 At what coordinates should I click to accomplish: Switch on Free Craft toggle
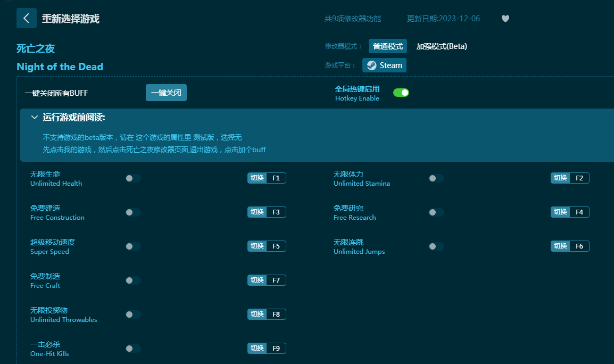(133, 280)
